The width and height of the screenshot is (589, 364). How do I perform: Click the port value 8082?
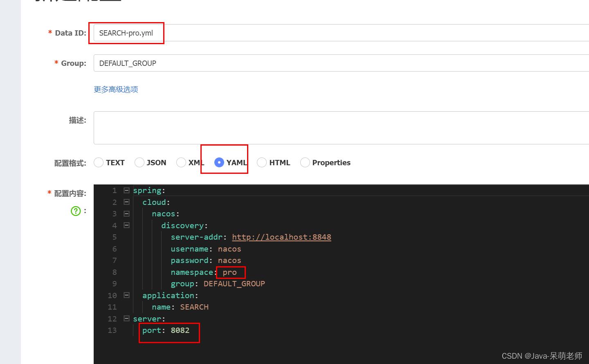click(180, 330)
